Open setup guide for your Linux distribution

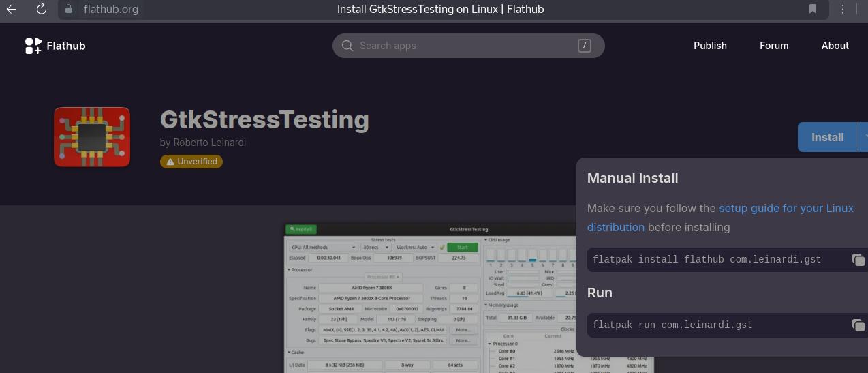click(x=720, y=218)
